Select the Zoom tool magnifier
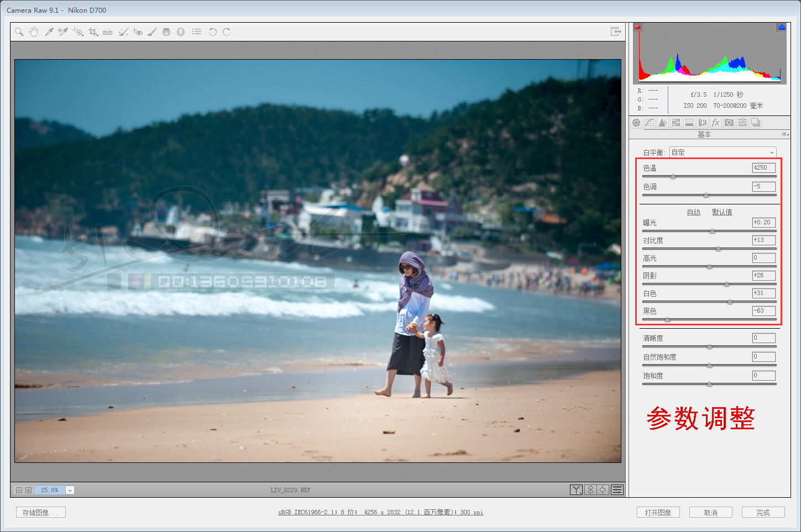 [19, 32]
